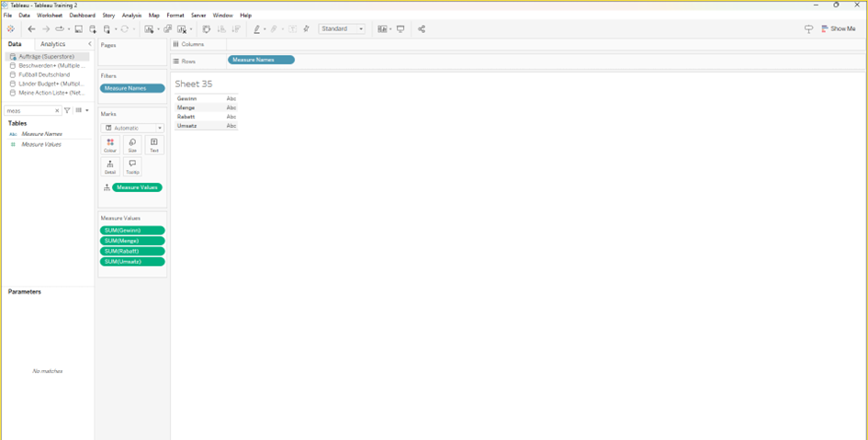
Task: Open the Show/Hide Cards dropdown arrow
Action: coord(390,28)
